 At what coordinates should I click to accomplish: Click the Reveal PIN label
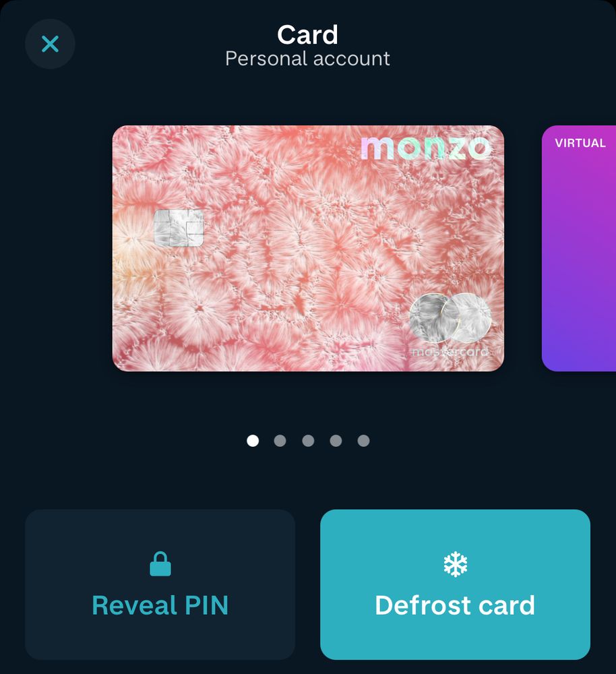(x=160, y=605)
